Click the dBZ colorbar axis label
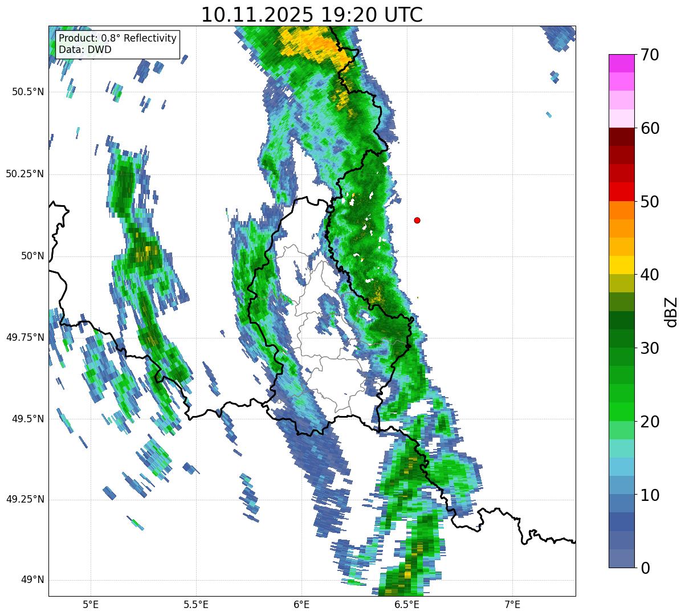Screen dimensions: 685x616 point(671,312)
